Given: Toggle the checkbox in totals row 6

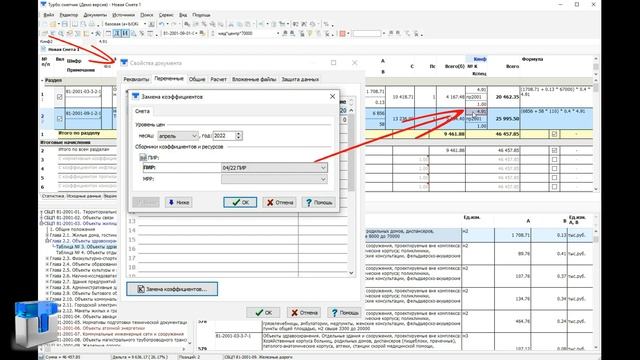Looking at the screenshot, I should click(554, 187).
